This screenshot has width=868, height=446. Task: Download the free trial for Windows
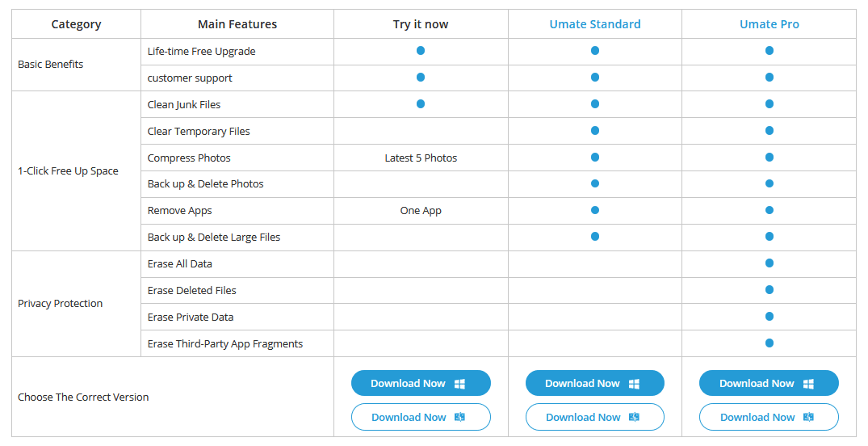(421, 384)
